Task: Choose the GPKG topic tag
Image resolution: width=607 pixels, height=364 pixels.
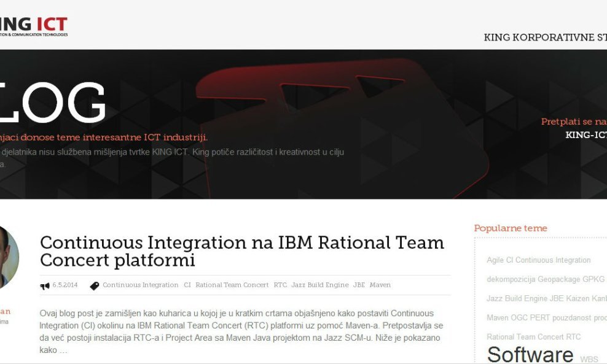Action: pyautogui.click(x=593, y=279)
